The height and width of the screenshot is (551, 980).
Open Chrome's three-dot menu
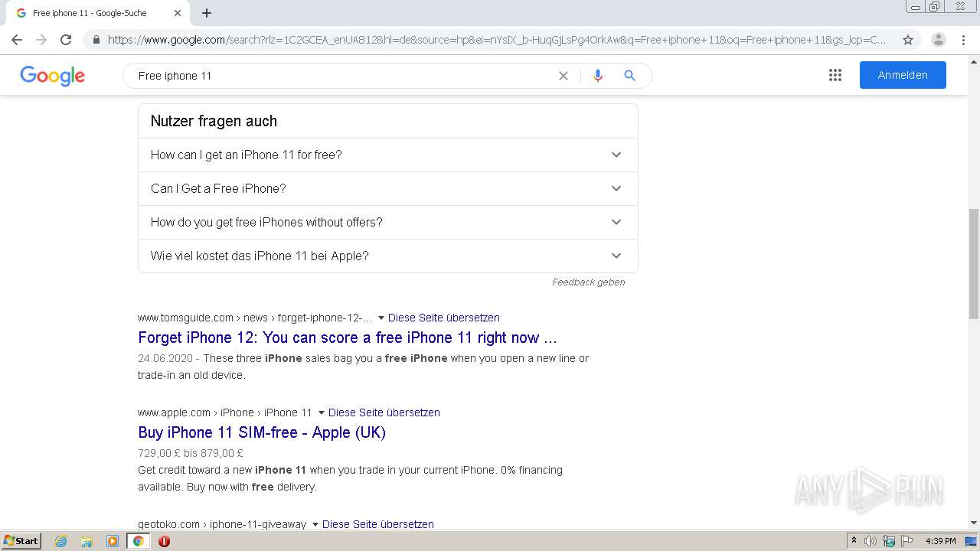[x=963, y=40]
